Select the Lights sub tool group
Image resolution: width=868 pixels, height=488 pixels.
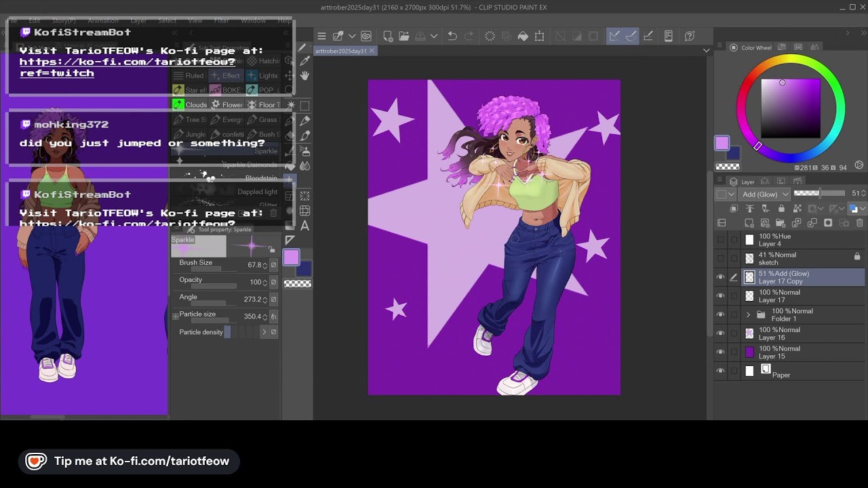pos(262,75)
